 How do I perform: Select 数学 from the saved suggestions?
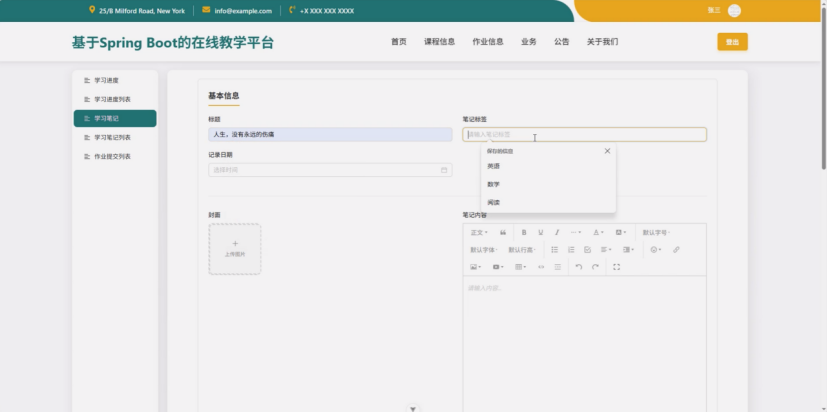(548, 185)
